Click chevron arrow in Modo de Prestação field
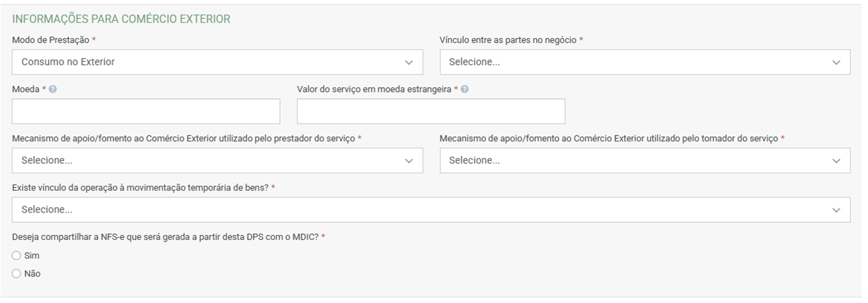Screen dimensions: 868x303 (409, 63)
